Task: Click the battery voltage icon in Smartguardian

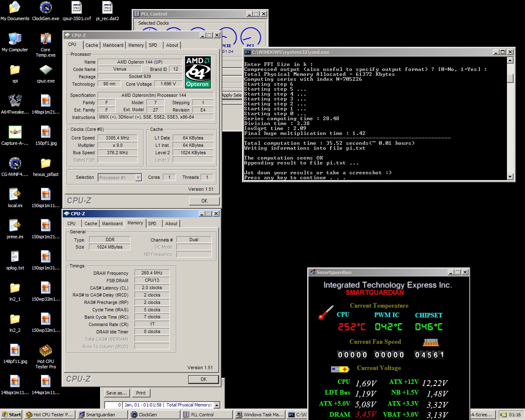Action: (x=340, y=369)
